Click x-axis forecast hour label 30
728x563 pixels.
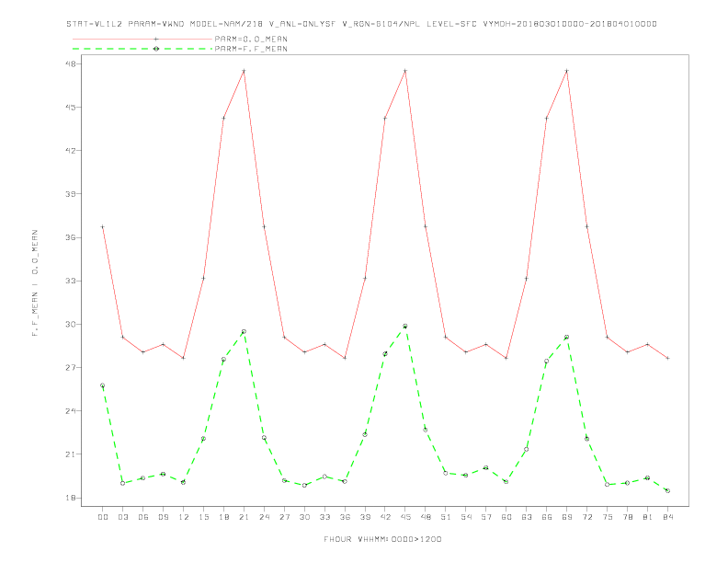304,517
